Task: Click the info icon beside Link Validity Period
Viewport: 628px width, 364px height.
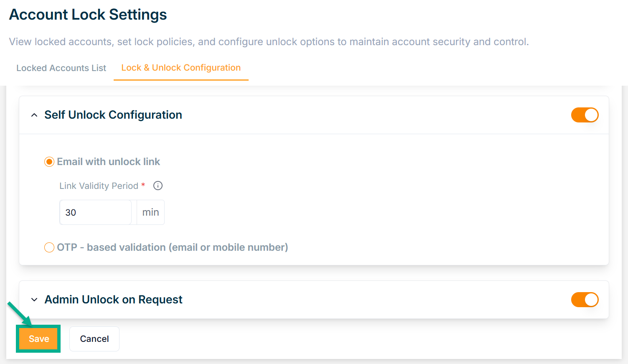Action: pos(158,186)
